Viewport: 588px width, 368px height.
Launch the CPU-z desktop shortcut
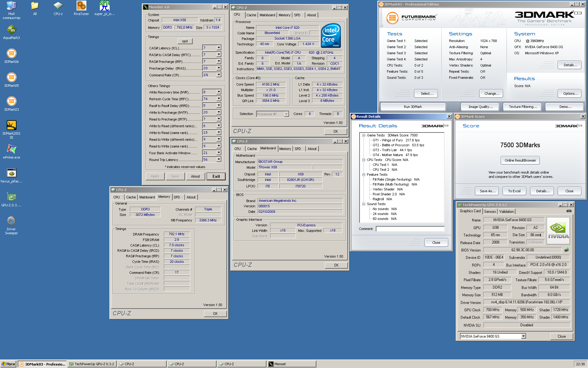tap(58, 8)
